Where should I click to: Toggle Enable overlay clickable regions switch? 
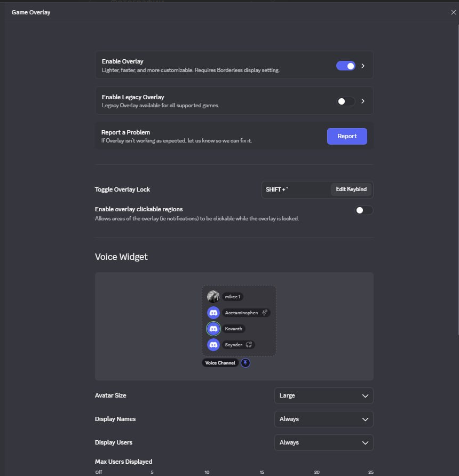(363, 210)
